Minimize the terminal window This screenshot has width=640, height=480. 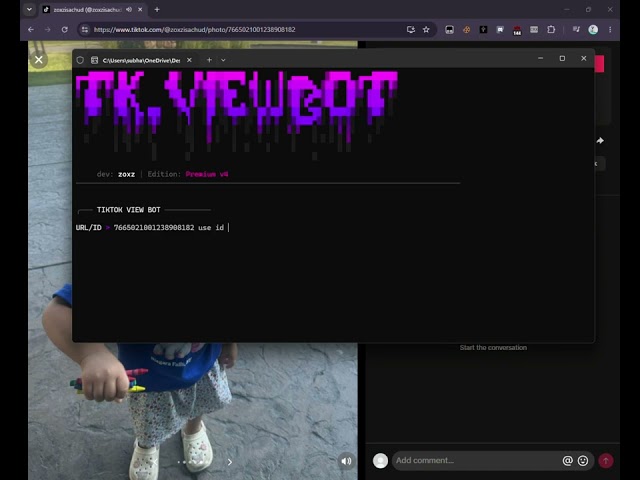tap(540, 58)
